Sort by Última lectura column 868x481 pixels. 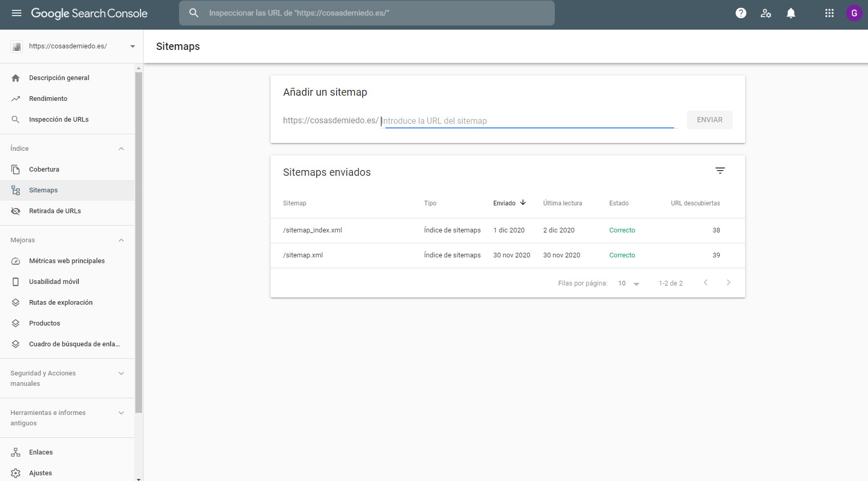[563, 203]
